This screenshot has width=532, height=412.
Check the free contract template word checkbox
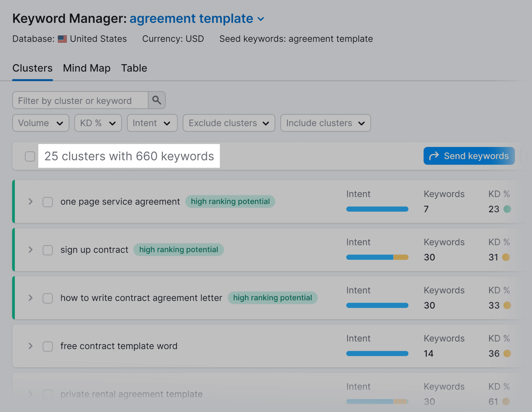[x=48, y=346]
